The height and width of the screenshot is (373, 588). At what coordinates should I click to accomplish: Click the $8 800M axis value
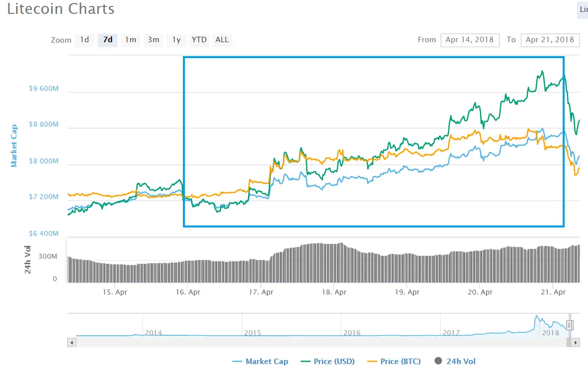tap(44, 125)
